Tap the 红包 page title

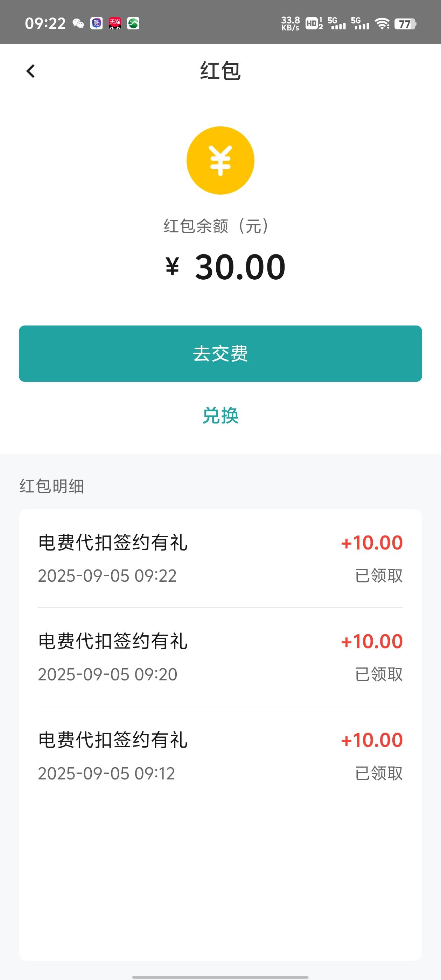220,71
